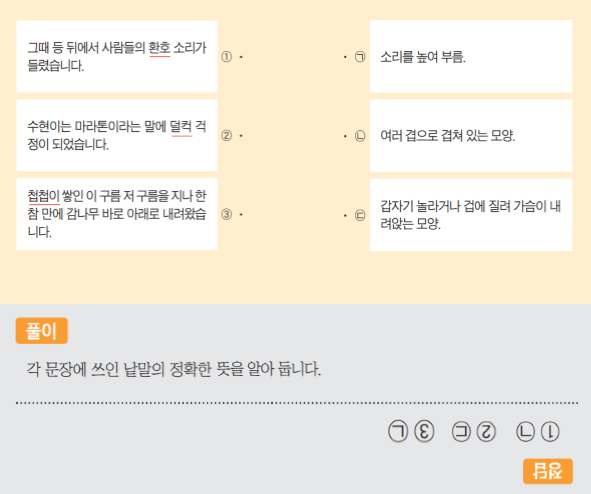Screen dimensions: 591x494
Task: Click the upside-down 정답 button
Action: [x=548, y=471]
